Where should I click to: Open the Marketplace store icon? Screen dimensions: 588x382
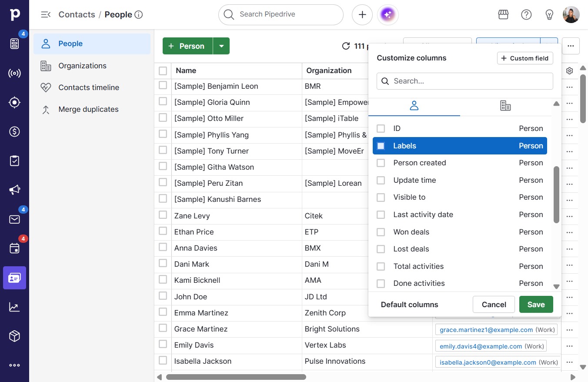[x=503, y=14]
